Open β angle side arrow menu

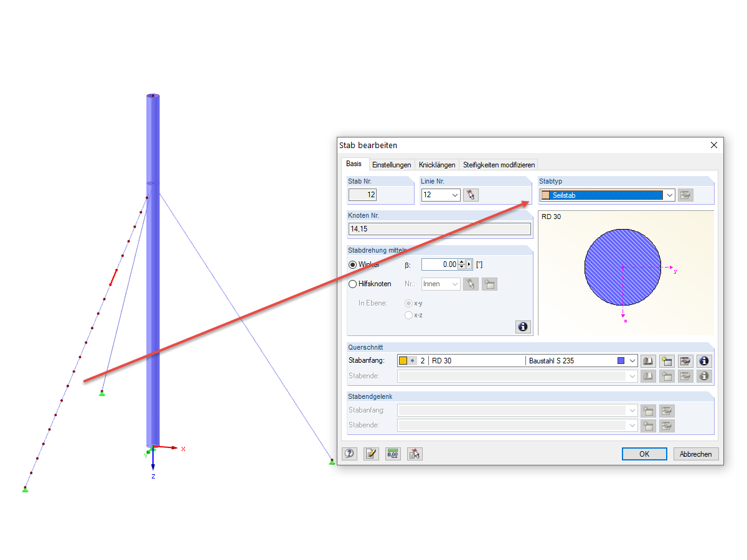click(469, 264)
